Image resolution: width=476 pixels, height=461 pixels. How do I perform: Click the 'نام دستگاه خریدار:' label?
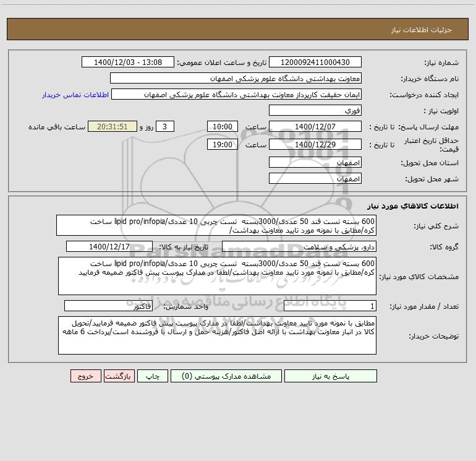coord(430,79)
